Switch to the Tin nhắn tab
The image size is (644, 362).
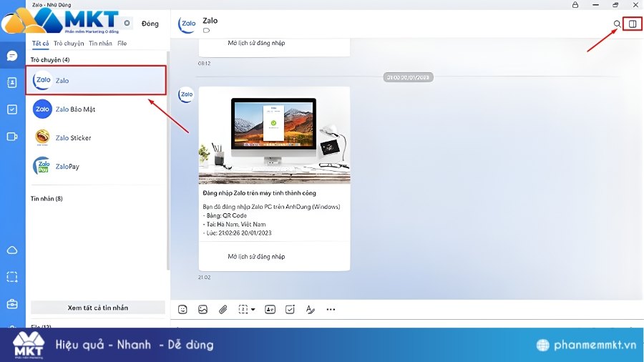click(101, 43)
